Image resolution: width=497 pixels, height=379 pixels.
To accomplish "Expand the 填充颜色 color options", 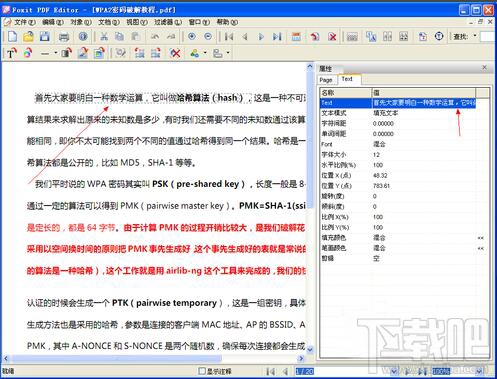I will coord(480,238).
